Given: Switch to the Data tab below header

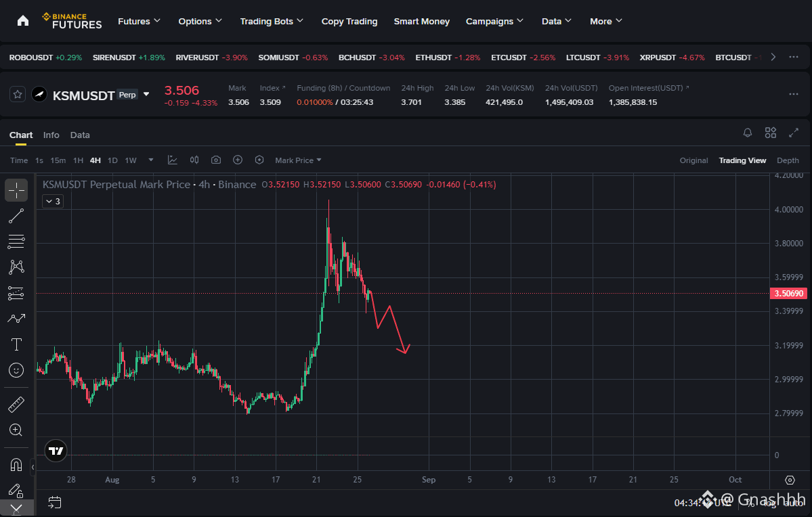Looking at the screenshot, I should coord(80,135).
